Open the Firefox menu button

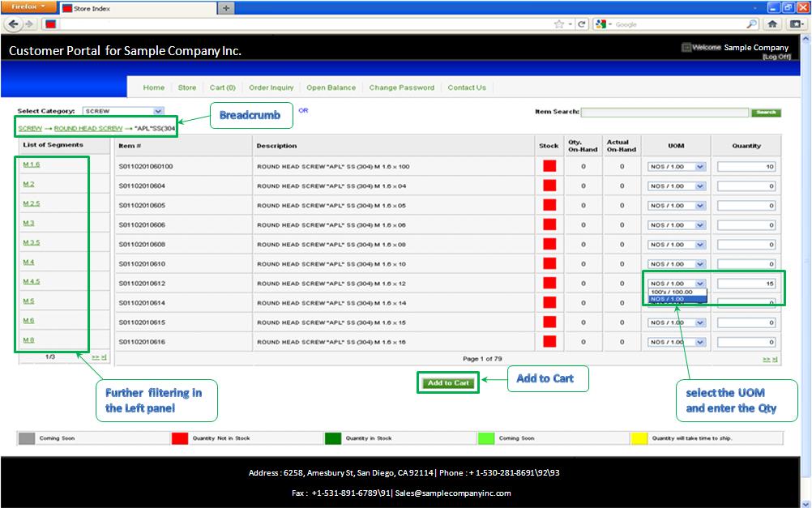tap(28, 6)
